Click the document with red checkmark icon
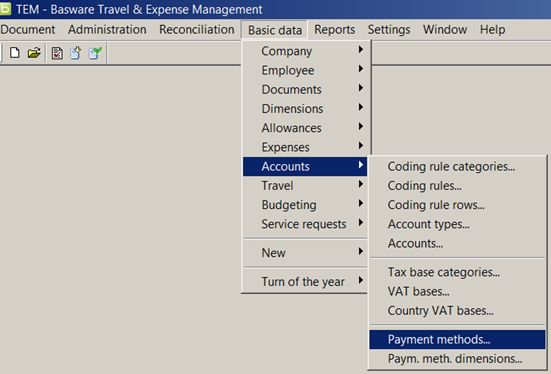 (57, 53)
